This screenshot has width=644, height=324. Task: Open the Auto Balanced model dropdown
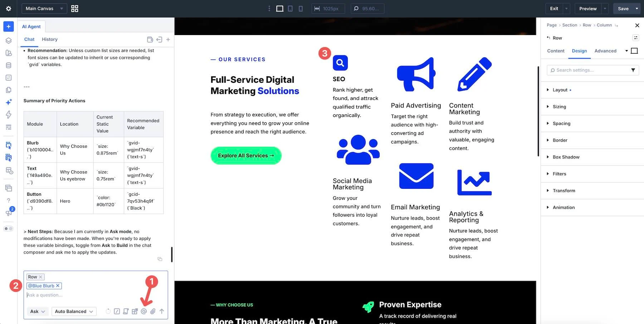coord(74,311)
